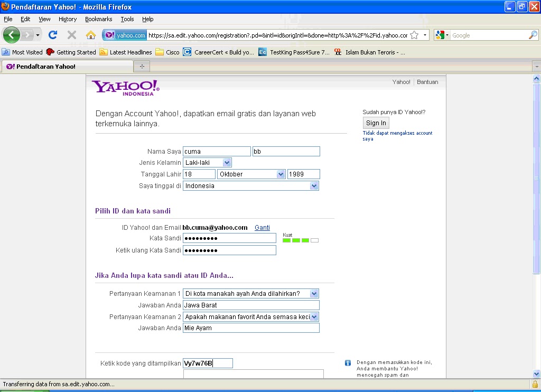Bookmark this page with the star icon
The height and width of the screenshot is (392, 541).
[414, 35]
